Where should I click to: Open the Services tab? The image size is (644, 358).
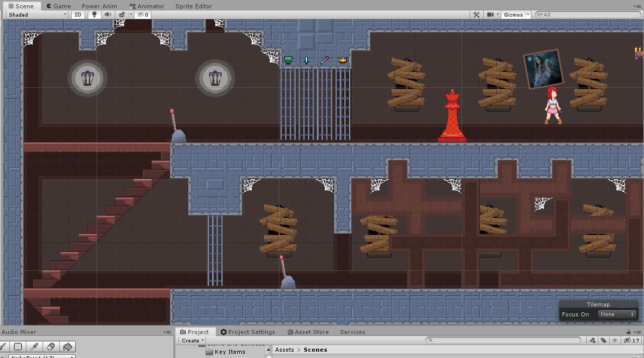coord(352,332)
